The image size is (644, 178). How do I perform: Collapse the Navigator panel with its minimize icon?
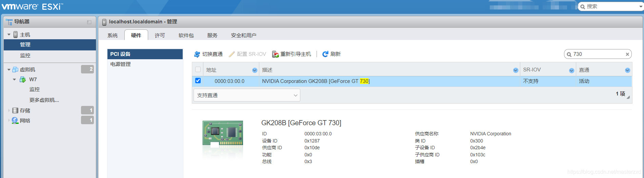click(x=89, y=22)
